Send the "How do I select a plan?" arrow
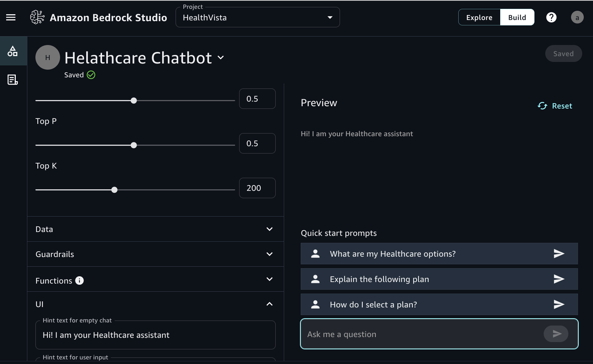Viewport: 593px width, 364px height. point(559,304)
